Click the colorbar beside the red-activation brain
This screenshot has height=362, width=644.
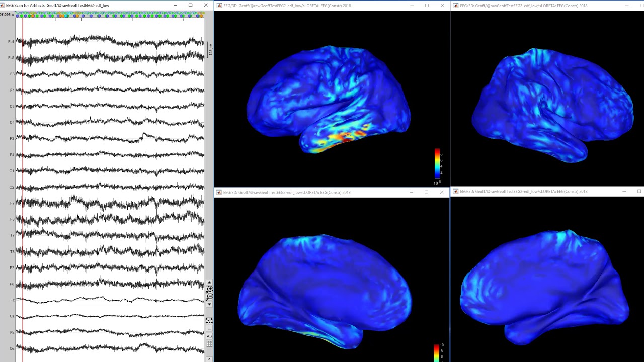pyautogui.click(x=438, y=164)
